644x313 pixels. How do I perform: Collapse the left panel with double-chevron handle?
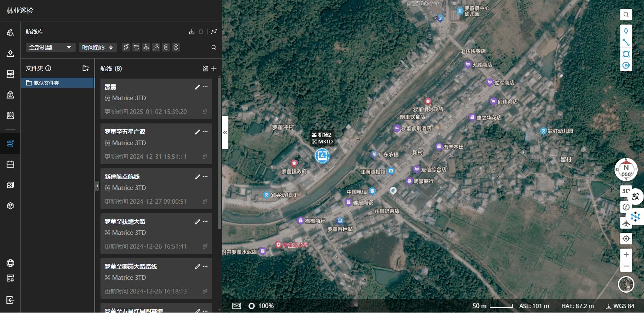click(225, 133)
